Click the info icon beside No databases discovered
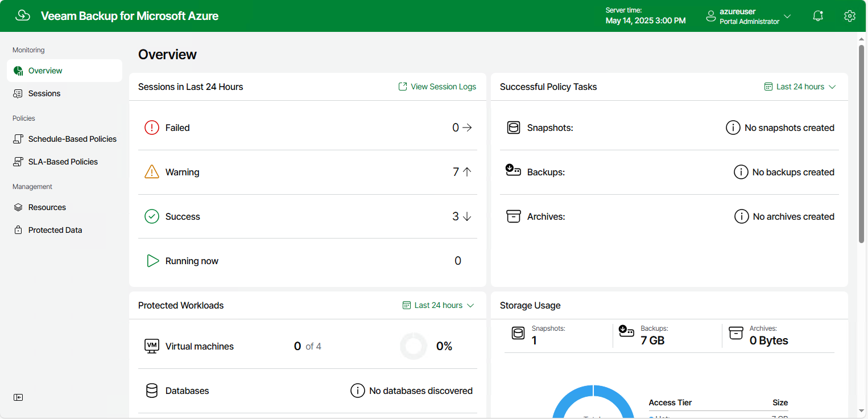Image resolution: width=868 pixels, height=419 pixels. (x=357, y=391)
